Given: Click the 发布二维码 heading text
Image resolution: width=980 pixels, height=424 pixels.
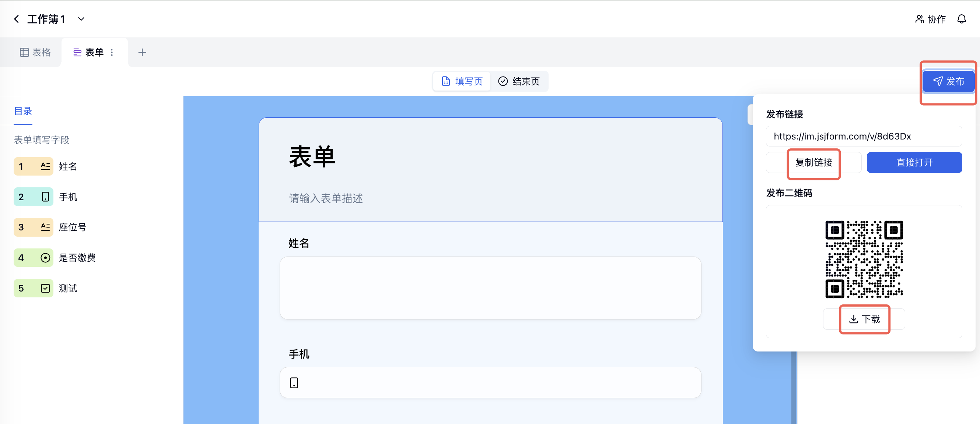Looking at the screenshot, I should [789, 193].
